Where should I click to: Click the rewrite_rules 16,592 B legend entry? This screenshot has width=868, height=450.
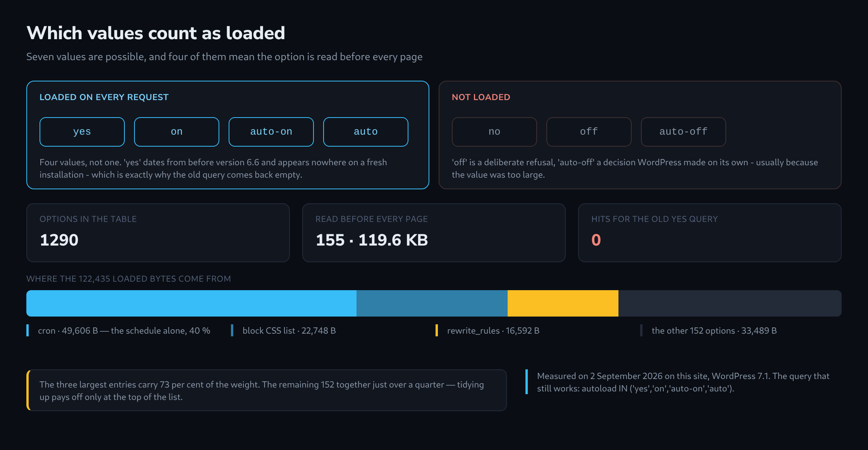point(487,331)
